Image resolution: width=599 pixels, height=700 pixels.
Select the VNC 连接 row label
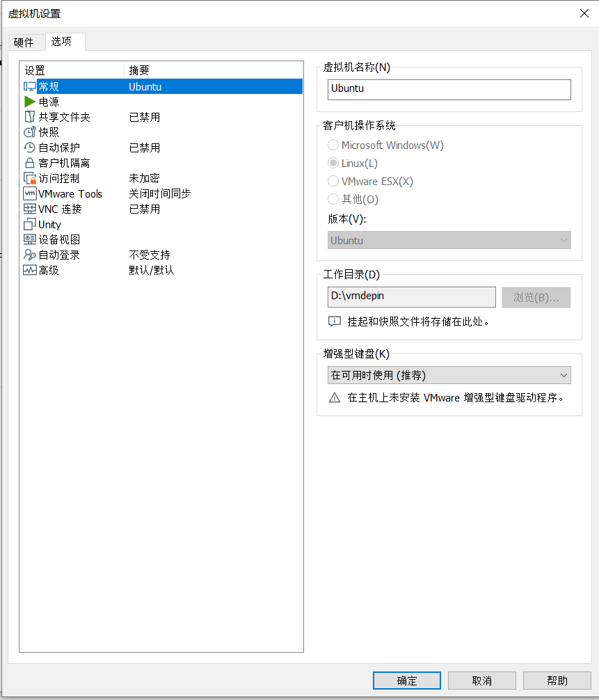tap(60, 209)
